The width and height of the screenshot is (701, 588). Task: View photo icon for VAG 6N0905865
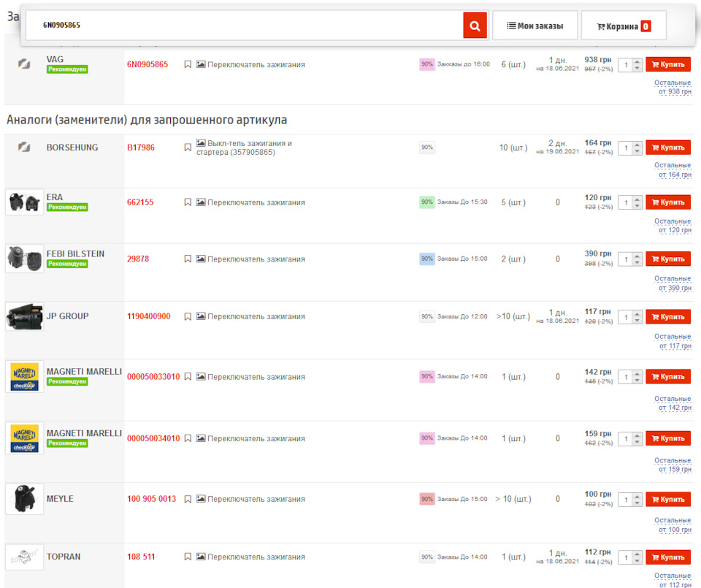tap(201, 64)
